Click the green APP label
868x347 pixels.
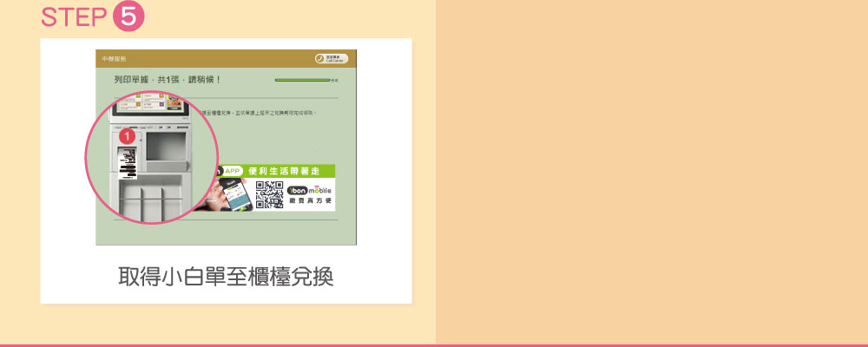pyautogui.click(x=233, y=170)
